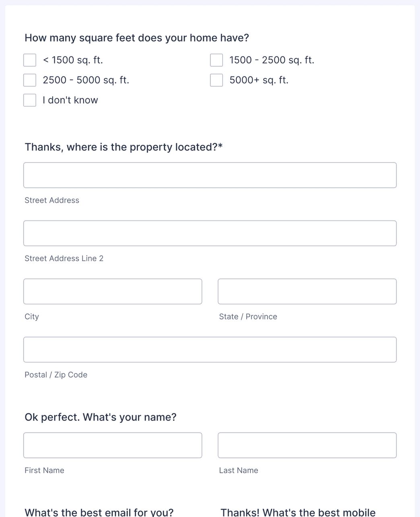Click the City field label
The height and width of the screenshot is (517, 420).
[32, 316]
